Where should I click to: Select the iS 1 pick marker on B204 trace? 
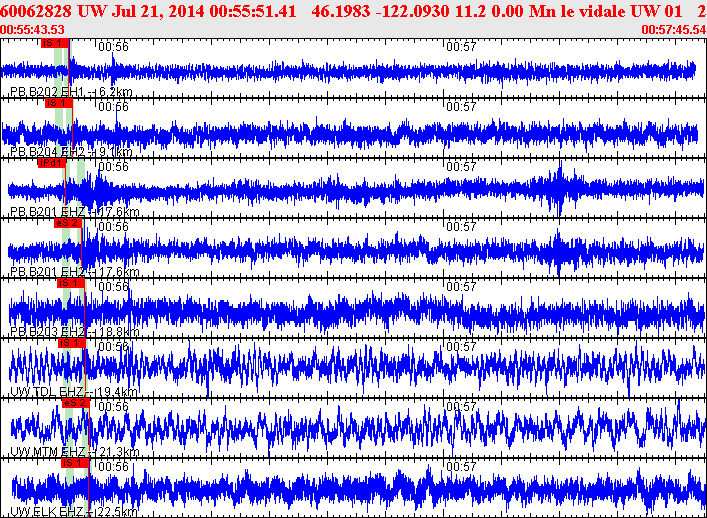(x=59, y=103)
